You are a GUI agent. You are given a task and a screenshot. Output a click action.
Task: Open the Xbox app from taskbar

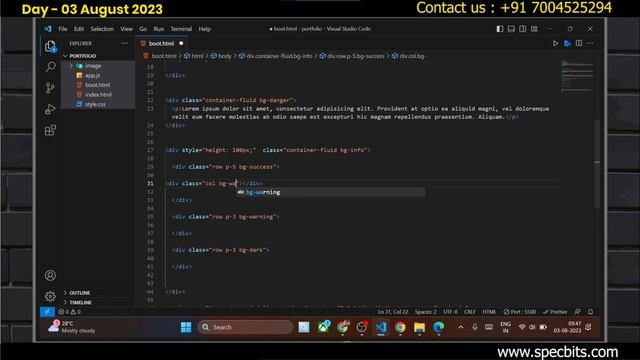pyautogui.click(x=324, y=327)
